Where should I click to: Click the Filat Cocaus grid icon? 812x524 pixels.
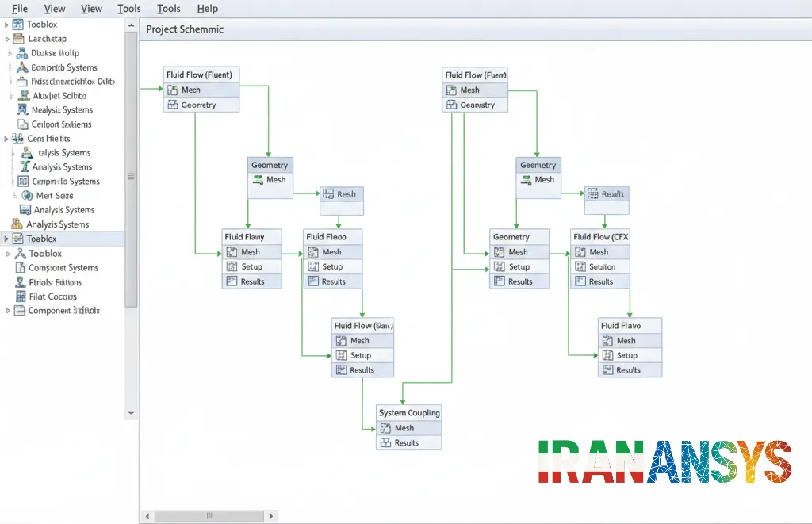point(21,296)
